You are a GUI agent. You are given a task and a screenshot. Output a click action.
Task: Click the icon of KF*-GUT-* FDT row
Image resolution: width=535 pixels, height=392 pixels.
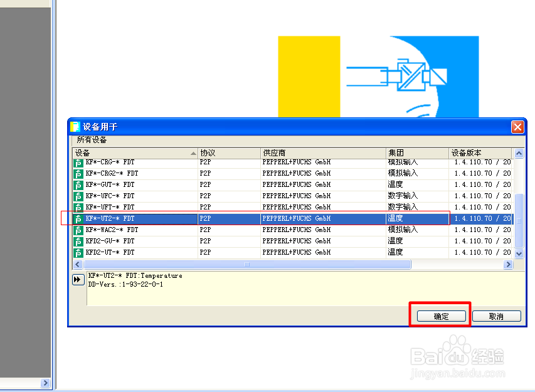[78, 185]
